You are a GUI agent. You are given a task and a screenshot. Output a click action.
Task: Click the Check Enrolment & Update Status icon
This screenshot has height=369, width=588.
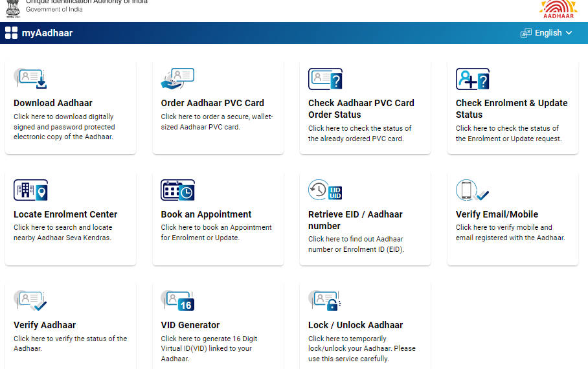pos(473,79)
